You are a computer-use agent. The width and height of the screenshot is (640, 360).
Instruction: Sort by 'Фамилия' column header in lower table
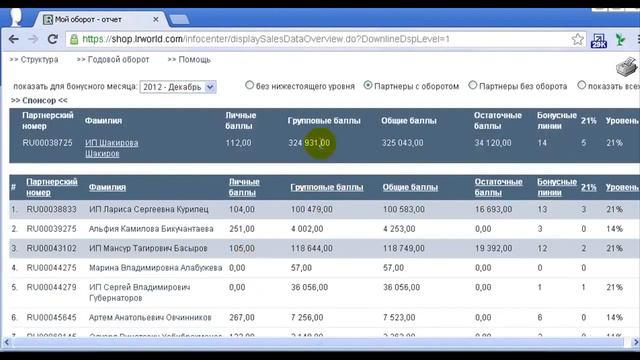(107, 187)
